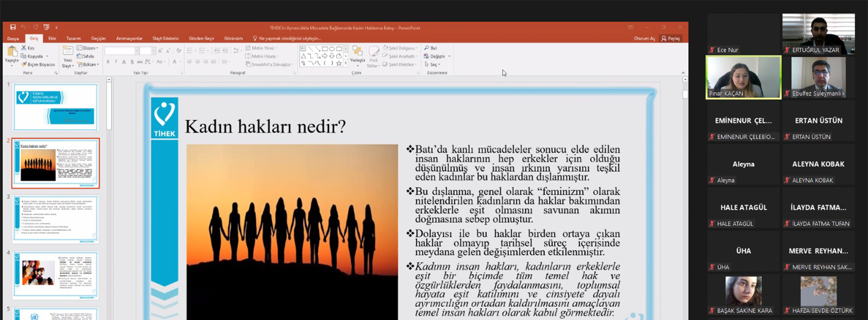Image resolution: width=868 pixels, height=320 pixels.
Task: Align text to the left
Action: (190, 62)
